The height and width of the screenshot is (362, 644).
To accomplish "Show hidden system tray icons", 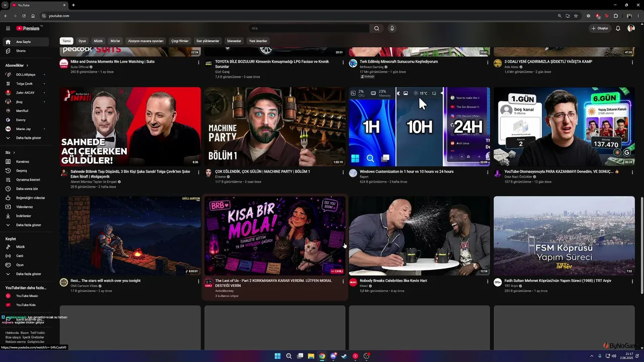I will pyautogui.click(x=592, y=356).
